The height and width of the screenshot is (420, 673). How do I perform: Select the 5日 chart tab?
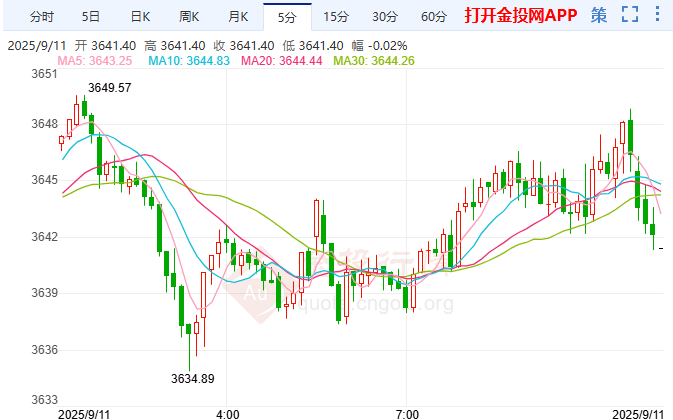[x=90, y=16]
